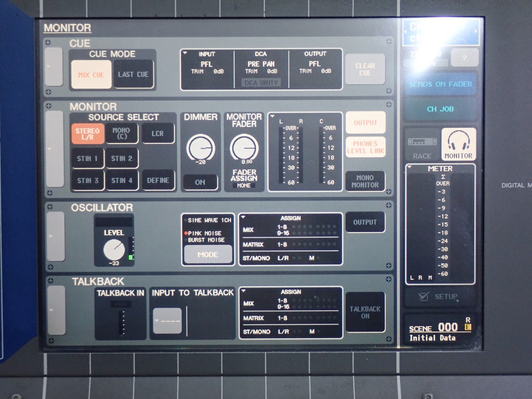
Task: Open SETUP with the checkmark icon
Action: [x=439, y=297]
